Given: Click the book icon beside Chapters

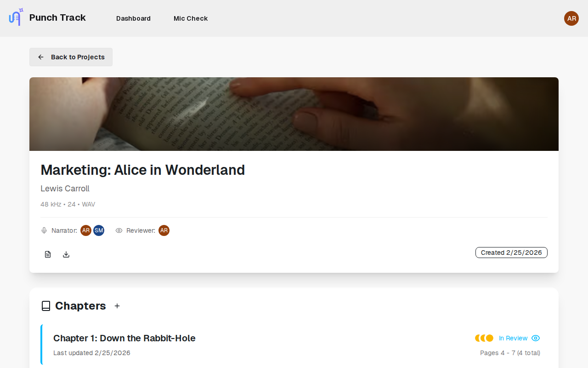Looking at the screenshot, I should pos(46,306).
